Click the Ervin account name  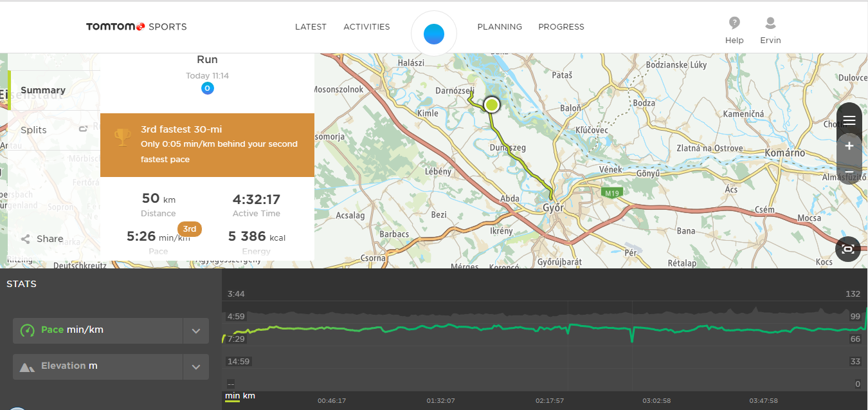[770, 41]
